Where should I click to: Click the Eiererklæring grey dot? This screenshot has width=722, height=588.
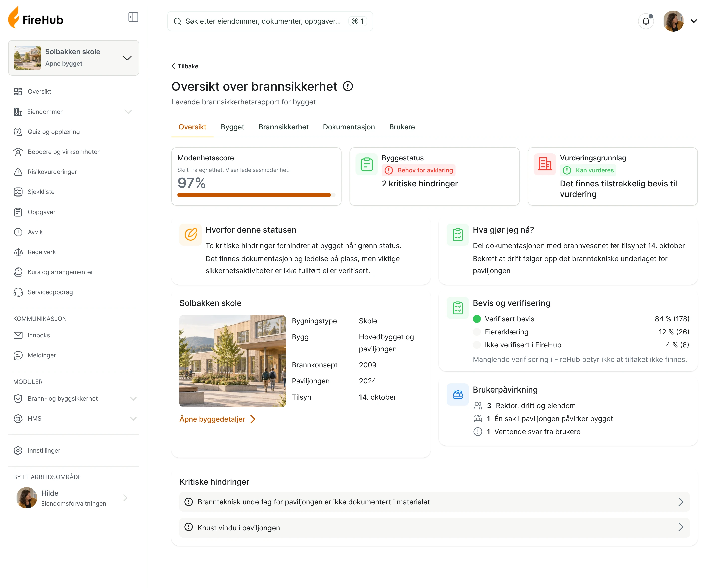(x=477, y=332)
